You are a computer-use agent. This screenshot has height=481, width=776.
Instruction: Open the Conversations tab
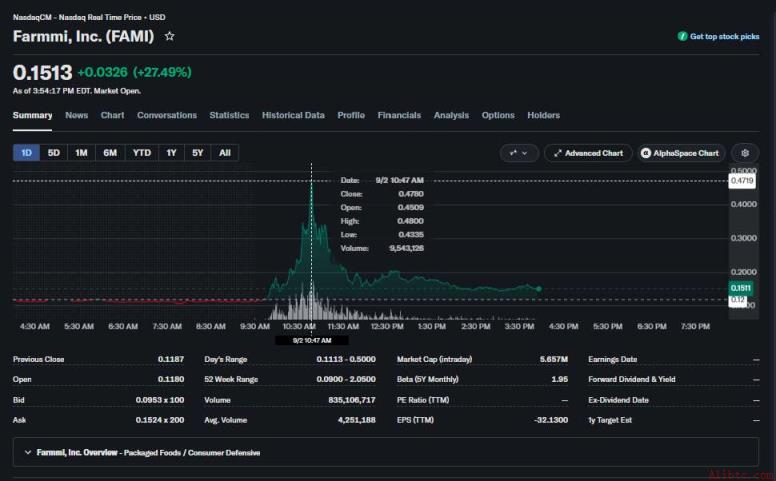tap(167, 115)
